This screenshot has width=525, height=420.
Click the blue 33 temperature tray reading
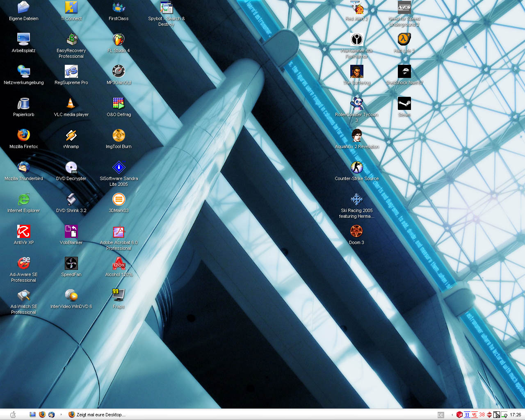[x=467, y=415]
